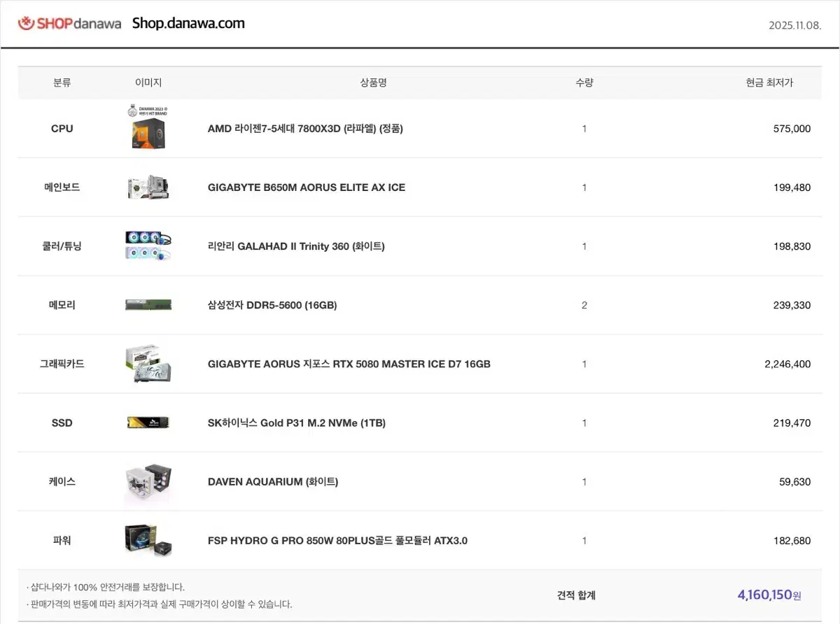Screen dimensions: 840x624
Task: Click the memory quantity value 2
Action: pos(584,305)
